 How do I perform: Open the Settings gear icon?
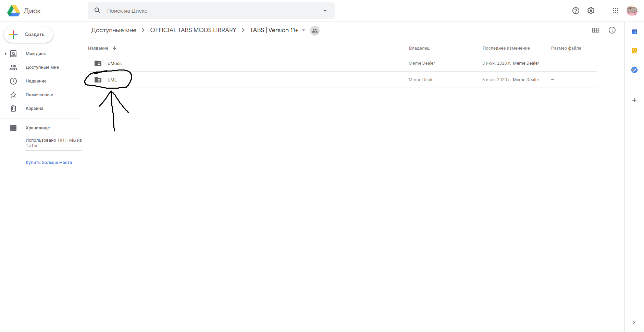tap(591, 11)
